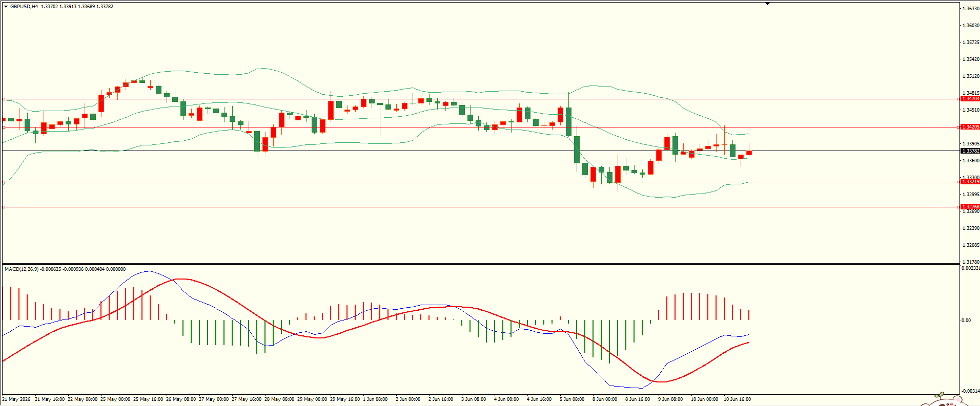
Task: Click the 1.34704 price tag on price axis
Action: pyautogui.click(x=970, y=99)
